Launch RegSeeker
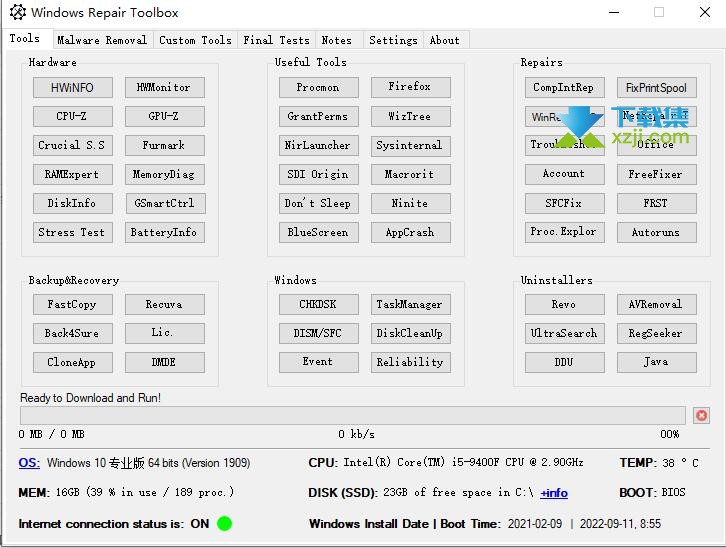 coord(657,333)
